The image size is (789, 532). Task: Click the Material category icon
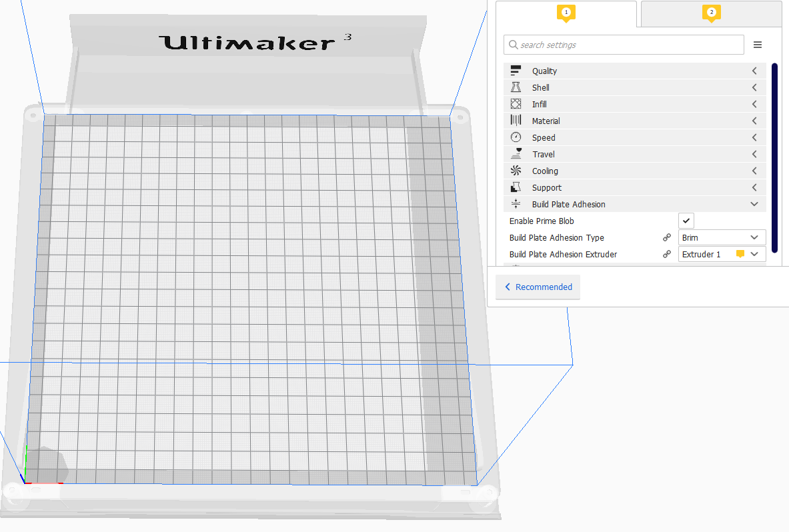click(x=516, y=120)
